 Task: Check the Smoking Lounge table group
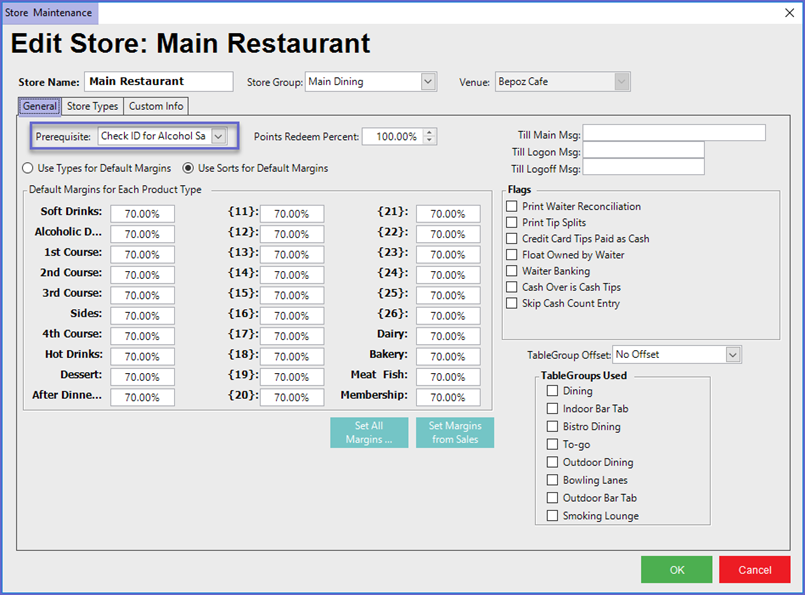click(x=552, y=516)
